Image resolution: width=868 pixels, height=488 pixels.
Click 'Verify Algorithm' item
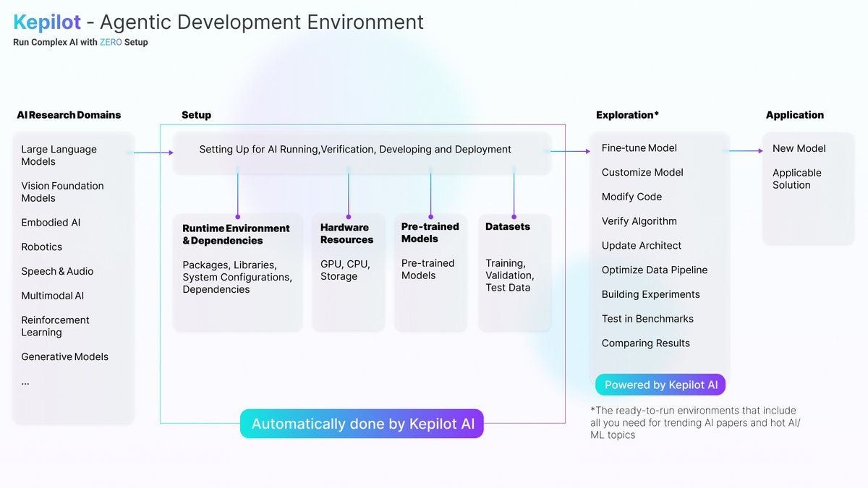click(639, 221)
